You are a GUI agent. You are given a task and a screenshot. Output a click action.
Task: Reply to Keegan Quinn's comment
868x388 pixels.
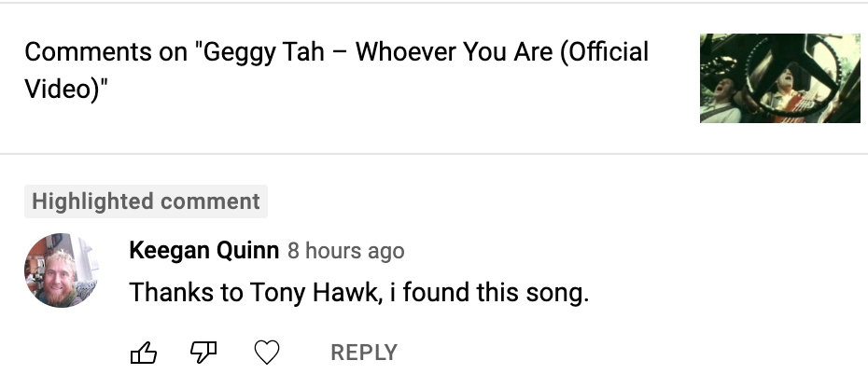364,353
